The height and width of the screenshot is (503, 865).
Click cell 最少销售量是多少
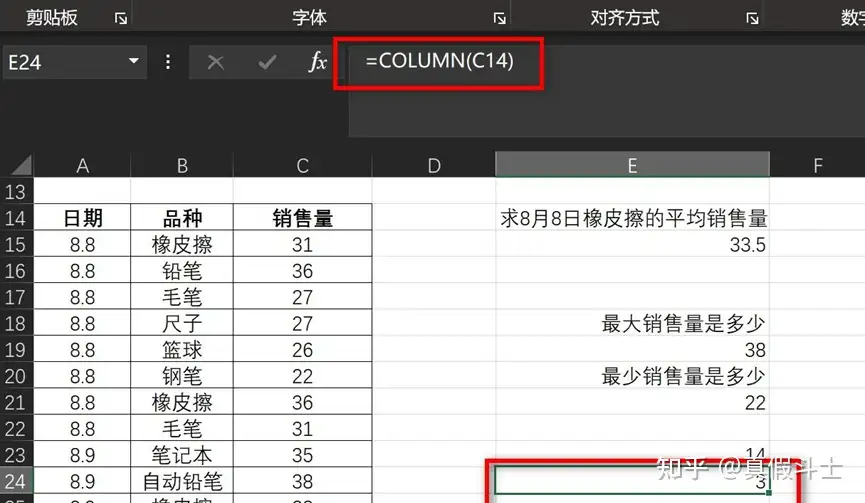(x=632, y=376)
